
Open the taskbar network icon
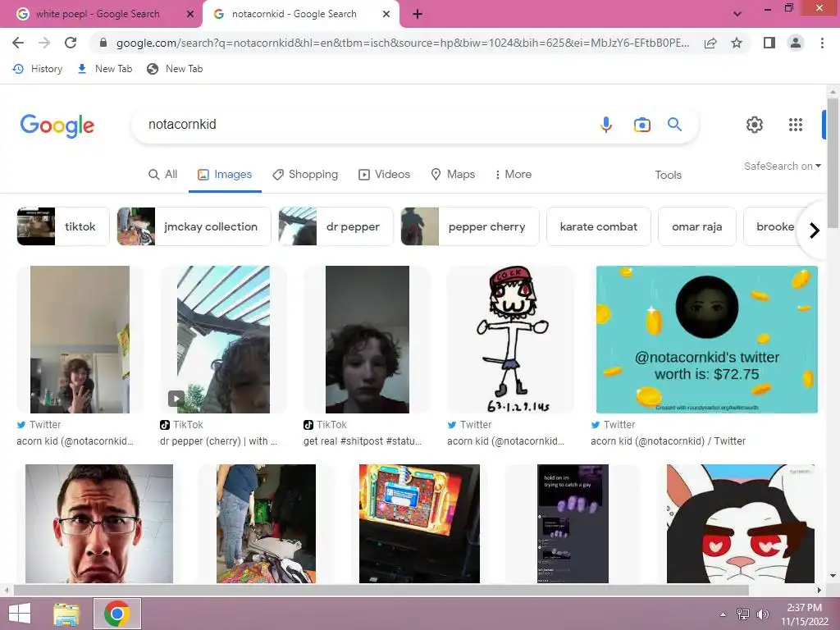tap(743, 614)
